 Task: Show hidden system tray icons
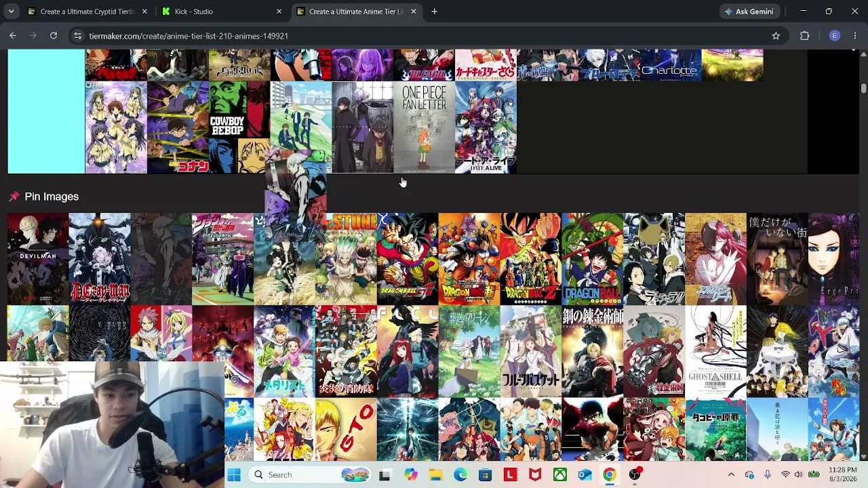[x=731, y=475]
